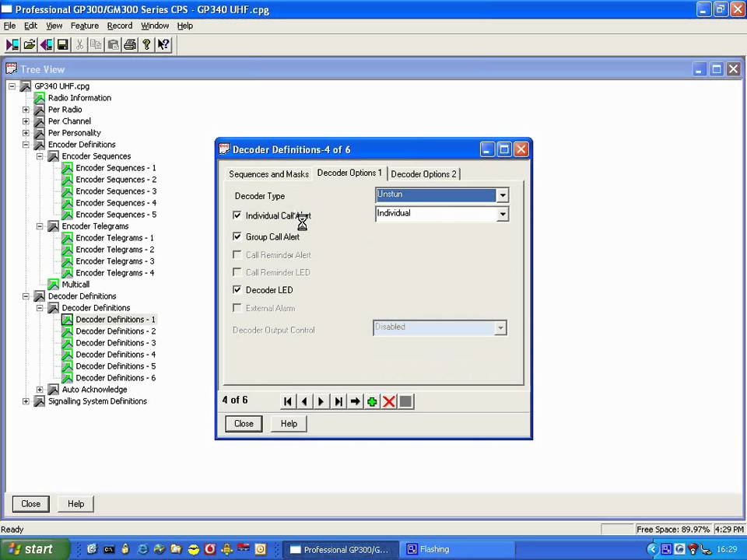The image size is (747, 560).
Task: Toggle Group Call Alert checkbox
Action: 237,236
